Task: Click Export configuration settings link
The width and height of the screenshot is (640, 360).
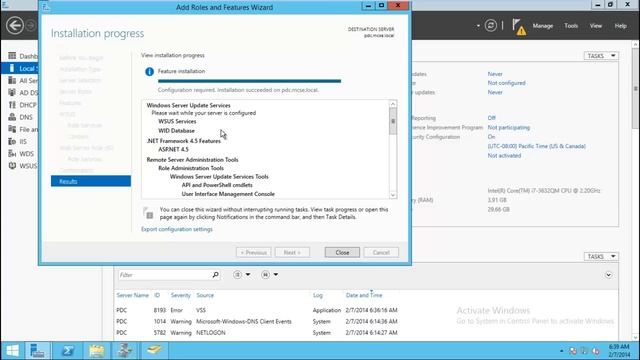Action: click(177, 229)
